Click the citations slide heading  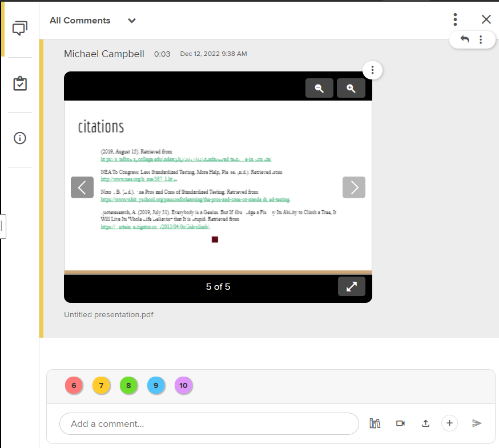click(101, 127)
